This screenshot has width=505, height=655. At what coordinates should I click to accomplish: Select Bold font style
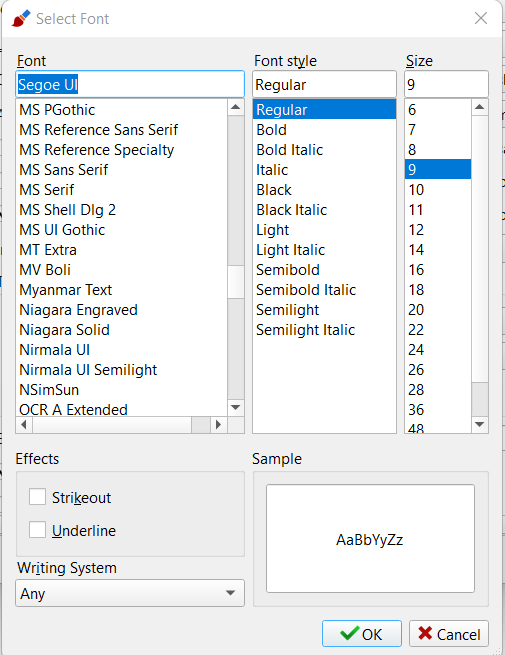[x=325, y=129]
